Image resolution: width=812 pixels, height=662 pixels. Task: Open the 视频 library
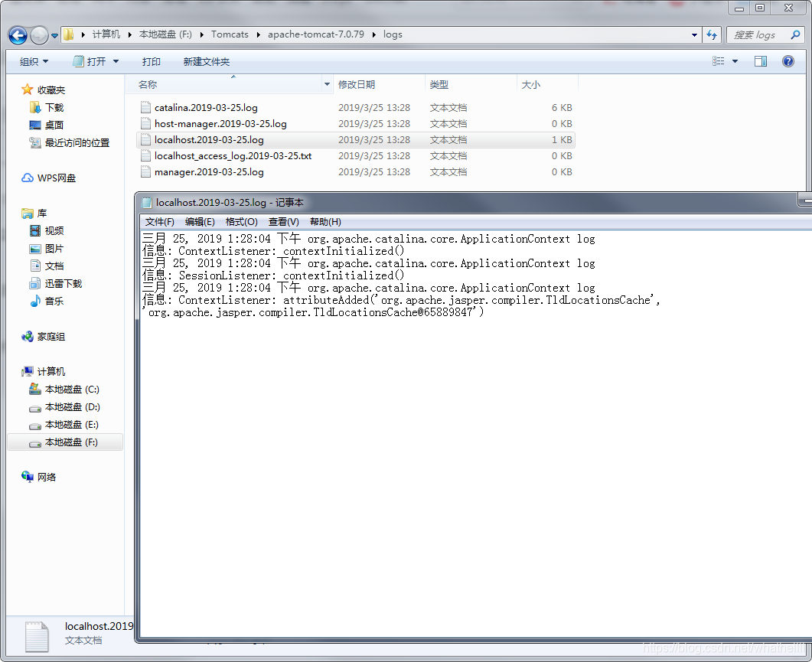tap(54, 231)
